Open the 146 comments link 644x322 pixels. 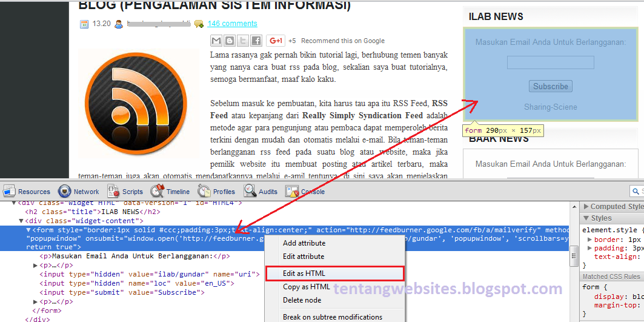point(232,24)
